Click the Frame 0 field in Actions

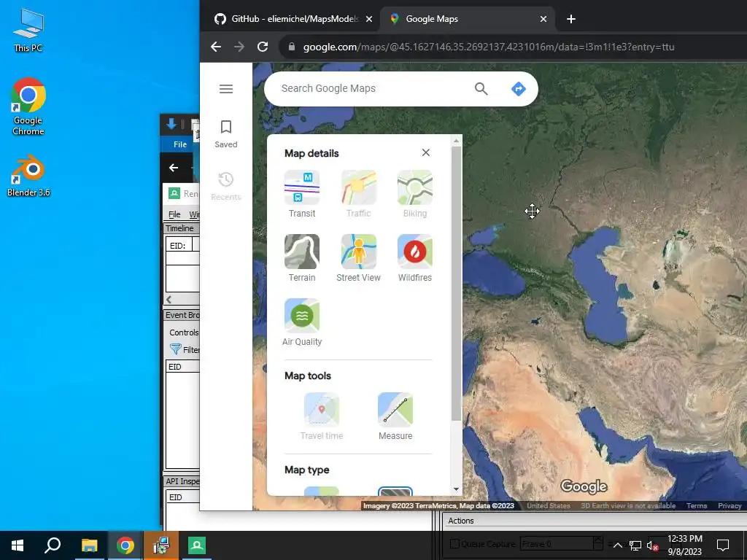[557, 543]
